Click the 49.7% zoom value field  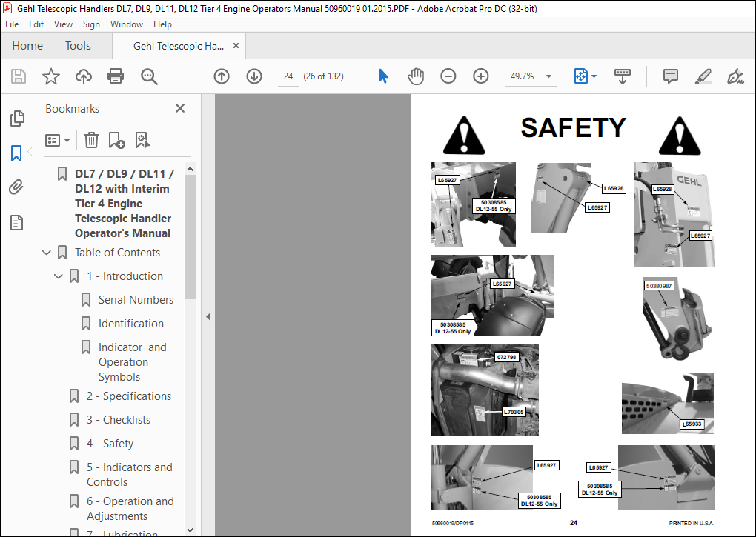click(x=523, y=76)
